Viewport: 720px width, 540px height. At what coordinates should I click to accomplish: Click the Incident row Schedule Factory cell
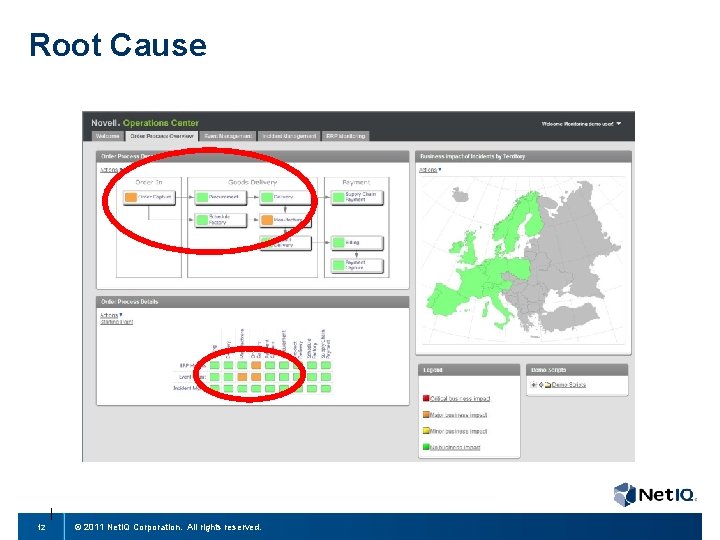312,388
